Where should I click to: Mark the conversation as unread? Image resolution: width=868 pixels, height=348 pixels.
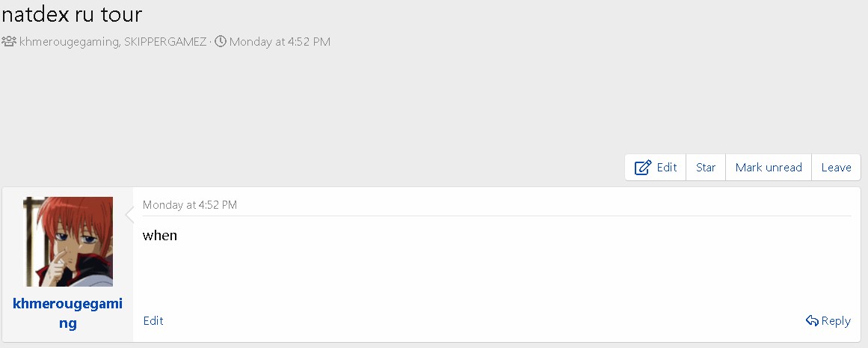click(769, 168)
